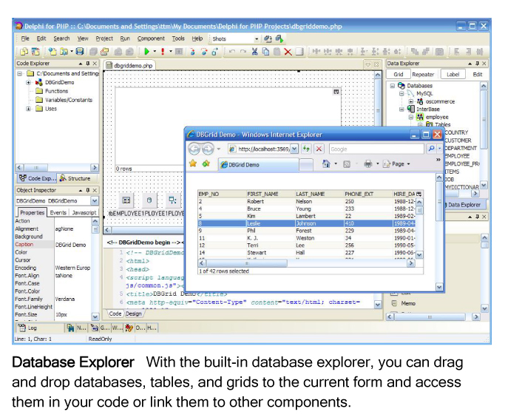Viewport: 505px width, 420px height.
Task: Click the Favorites star in Internet Explorer
Action: pos(193,163)
